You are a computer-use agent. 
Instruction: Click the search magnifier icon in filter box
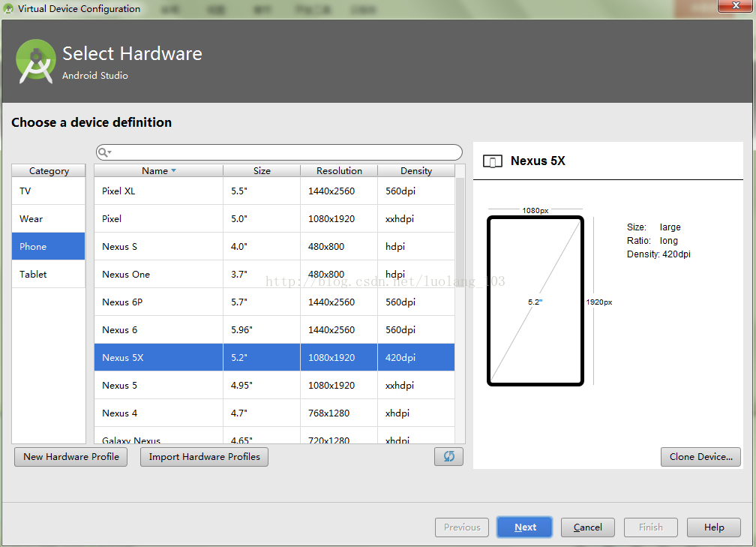click(x=103, y=152)
